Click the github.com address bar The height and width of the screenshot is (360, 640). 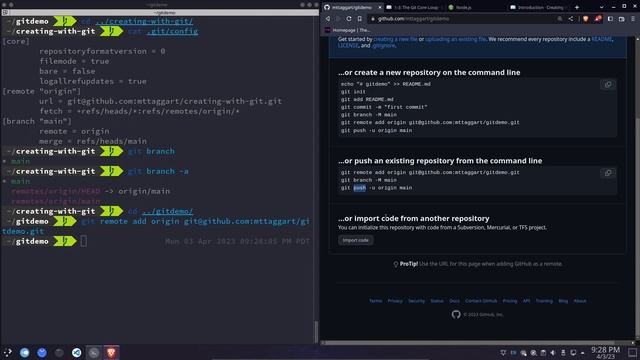(x=461, y=19)
